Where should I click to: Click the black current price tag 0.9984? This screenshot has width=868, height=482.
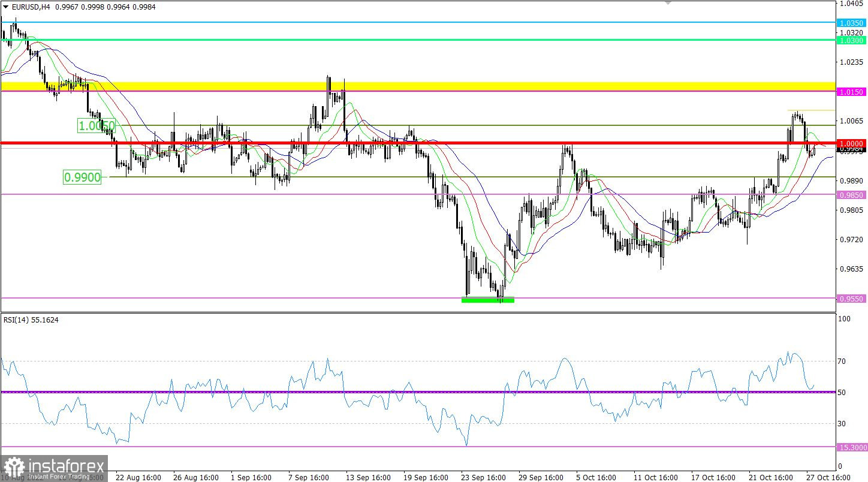pyautogui.click(x=852, y=150)
